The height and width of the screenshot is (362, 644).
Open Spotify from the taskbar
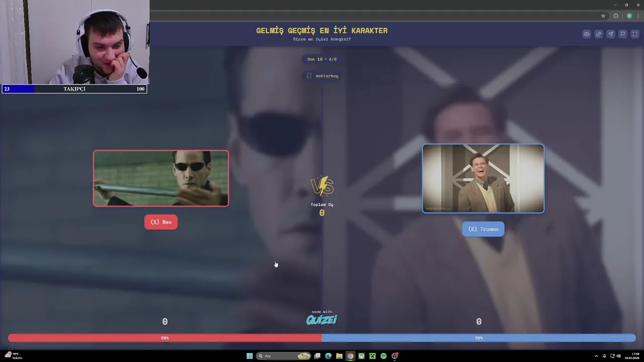coord(383,356)
